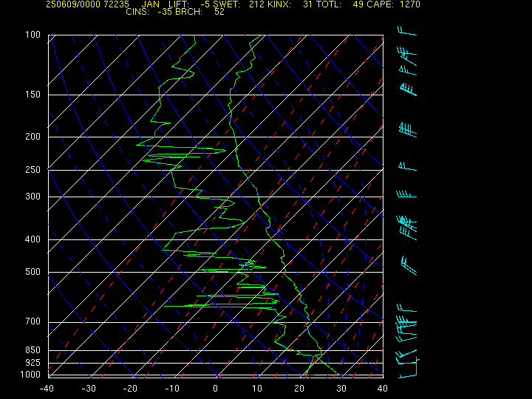Click the wind barb at 100 mb level
Viewport: 532px width, 399px height.
[407, 31]
